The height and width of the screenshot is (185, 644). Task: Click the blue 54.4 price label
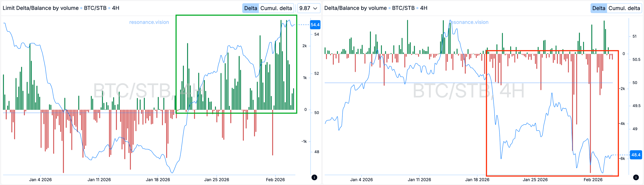tap(315, 25)
